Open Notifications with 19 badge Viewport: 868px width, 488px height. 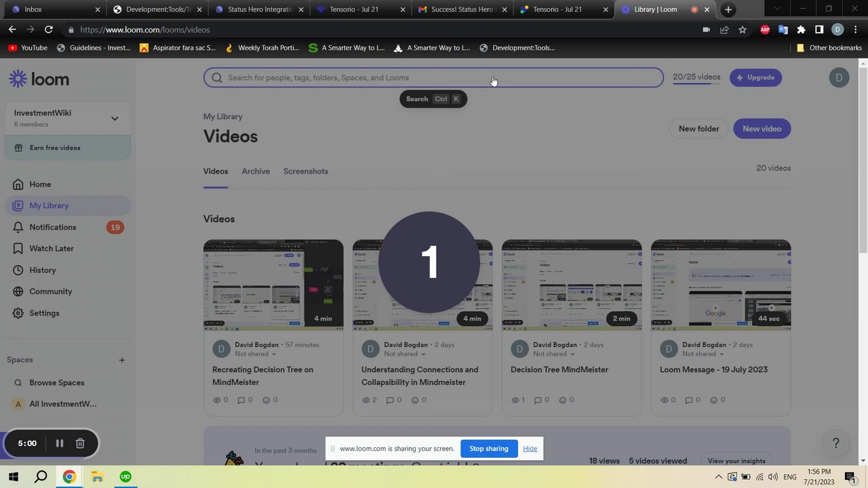point(67,227)
